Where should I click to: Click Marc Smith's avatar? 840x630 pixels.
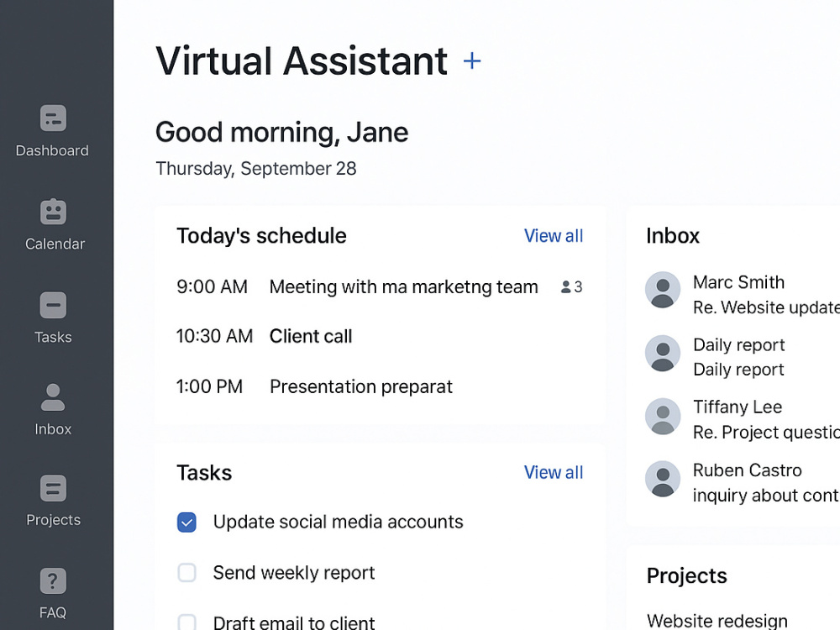(x=663, y=290)
